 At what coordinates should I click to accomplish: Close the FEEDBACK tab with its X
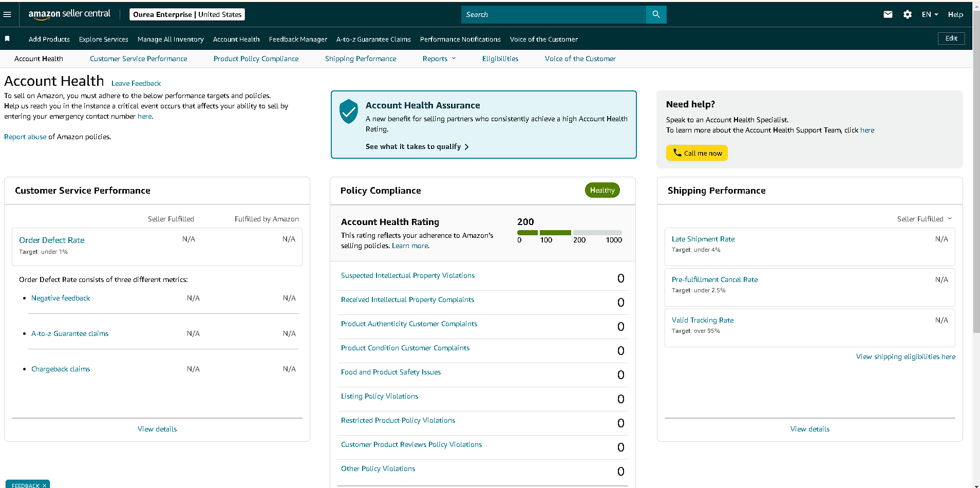(44, 485)
